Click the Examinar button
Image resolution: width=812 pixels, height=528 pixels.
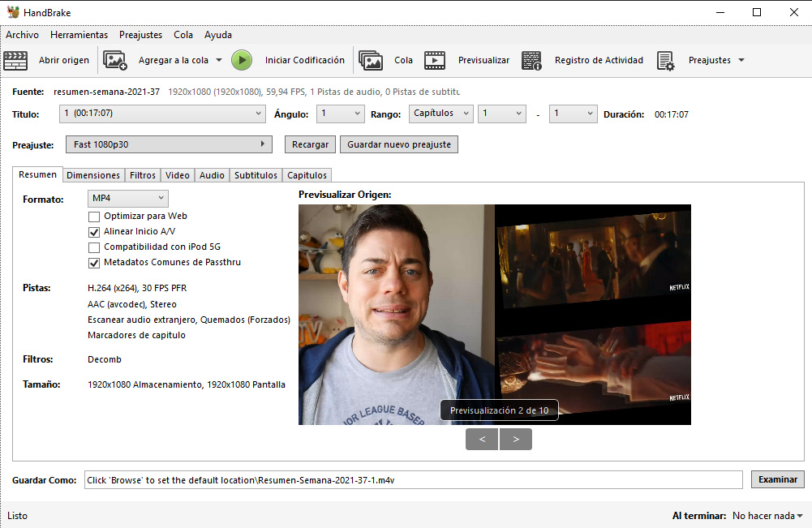click(778, 479)
